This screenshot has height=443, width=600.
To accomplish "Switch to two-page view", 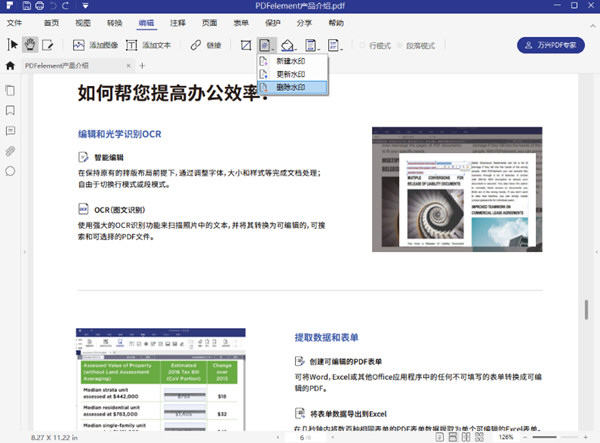I will tap(466, 437).
